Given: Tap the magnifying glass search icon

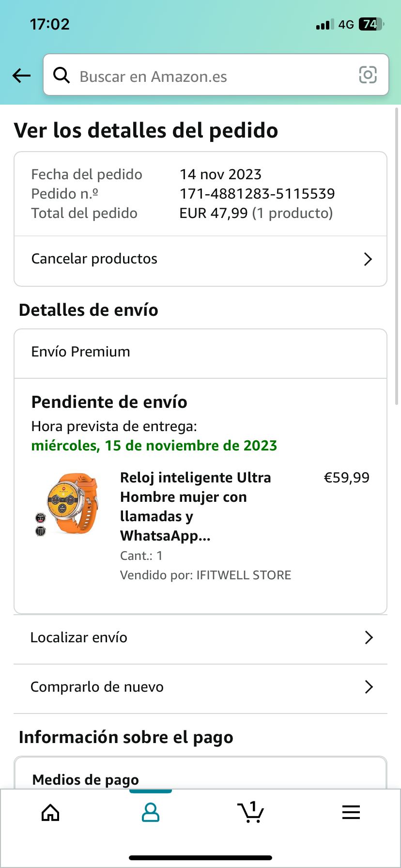Looking at the screenshot, I should pos(62,76).
